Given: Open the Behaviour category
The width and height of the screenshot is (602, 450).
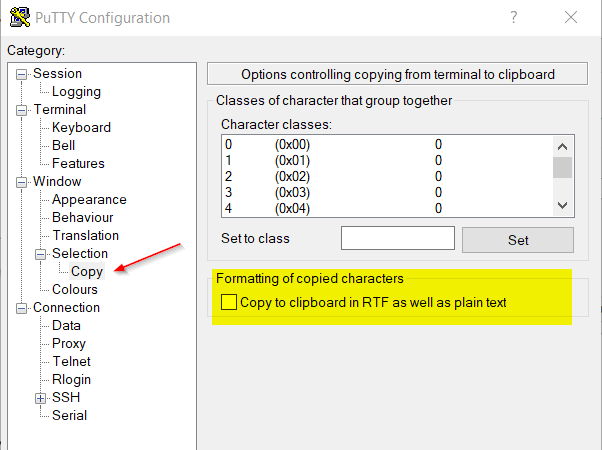Looking at the screenshot, I should (83, 217).
